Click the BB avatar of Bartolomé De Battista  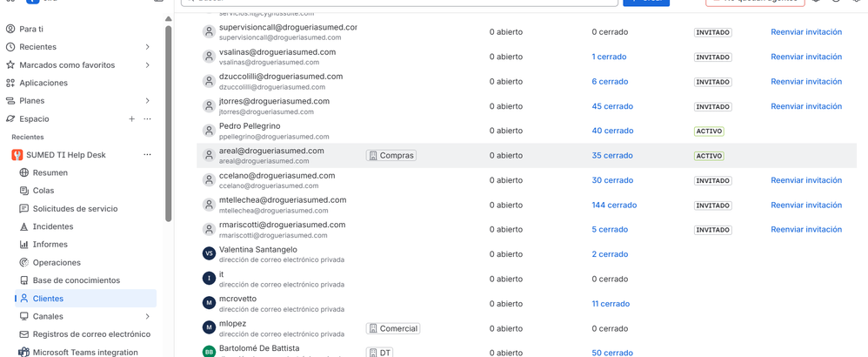209,352
